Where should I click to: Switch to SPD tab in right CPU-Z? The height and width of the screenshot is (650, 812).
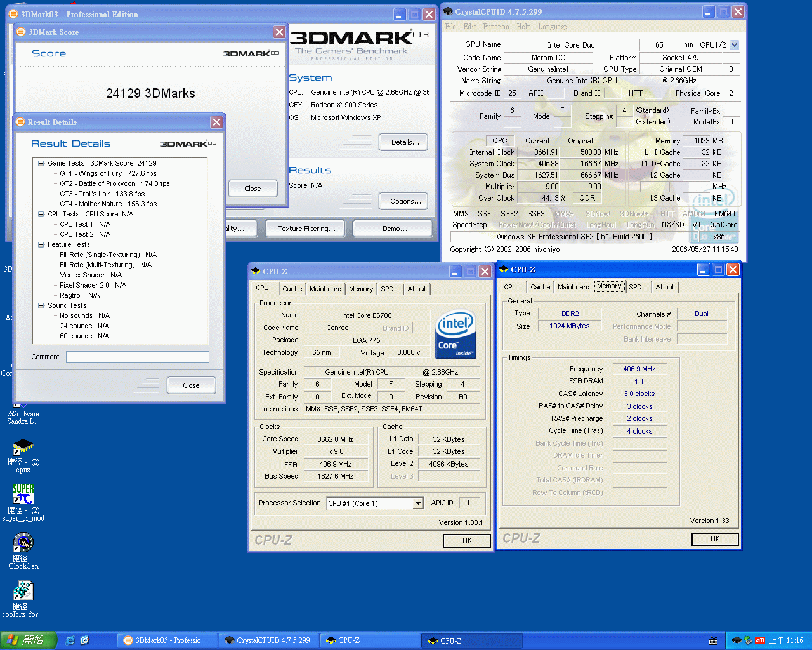(x=635, y=287)
